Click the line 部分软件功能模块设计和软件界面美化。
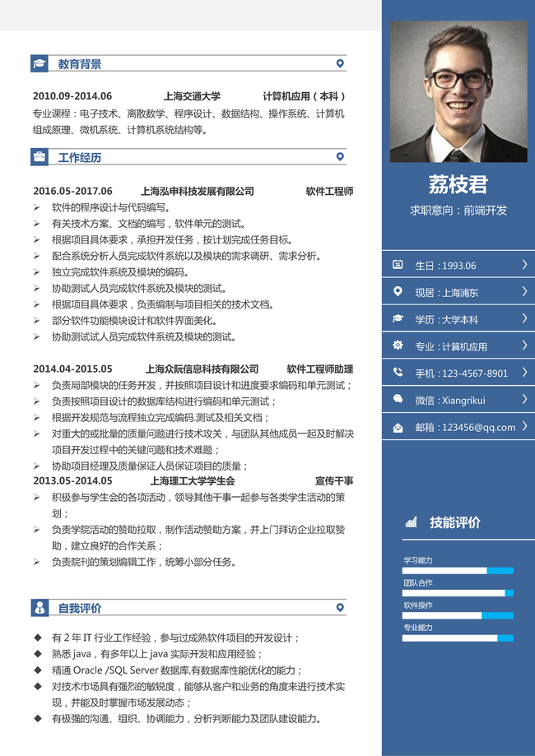535x756 pixels. 134,321
